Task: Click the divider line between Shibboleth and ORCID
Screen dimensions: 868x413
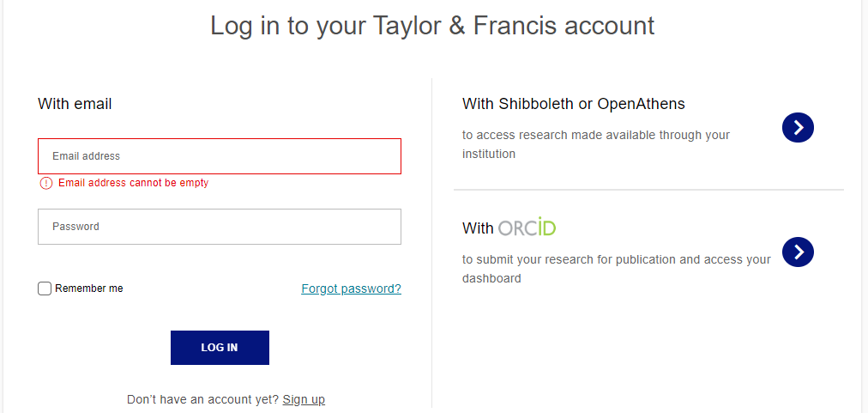Action: [648, 190]
